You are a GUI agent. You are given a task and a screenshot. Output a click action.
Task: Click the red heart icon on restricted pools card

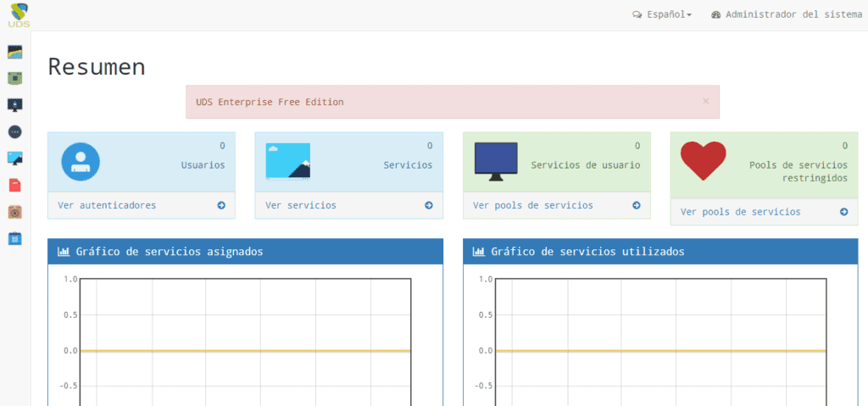pyautogui.click(x=703, y=161)
